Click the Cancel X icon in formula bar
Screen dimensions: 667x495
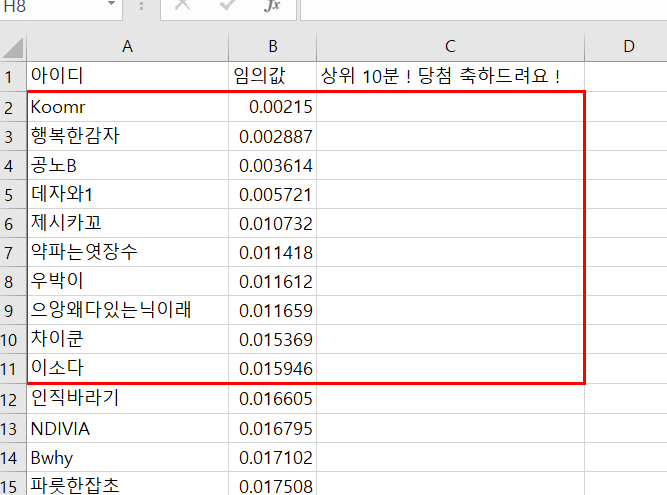(183, 6)
